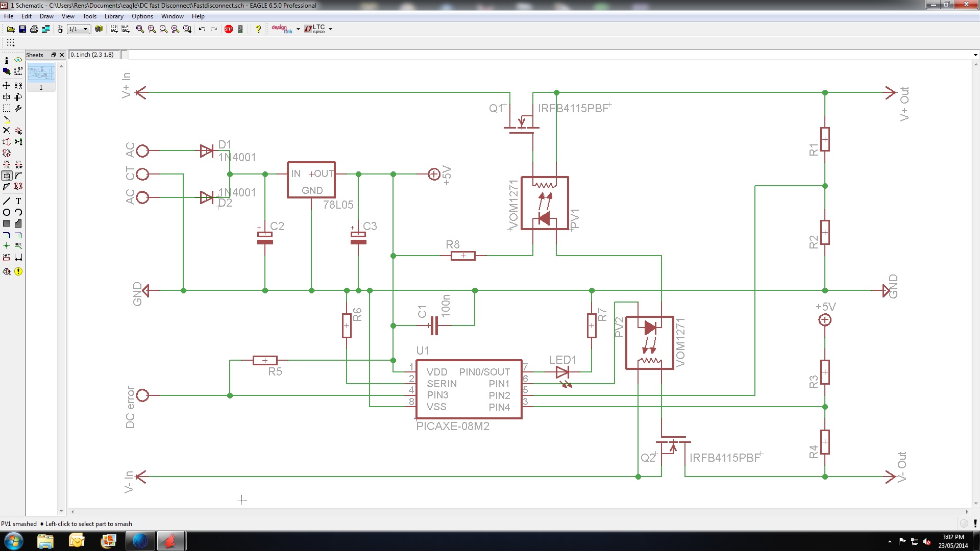Open help with the question mark icon

(x=258, y=29)
